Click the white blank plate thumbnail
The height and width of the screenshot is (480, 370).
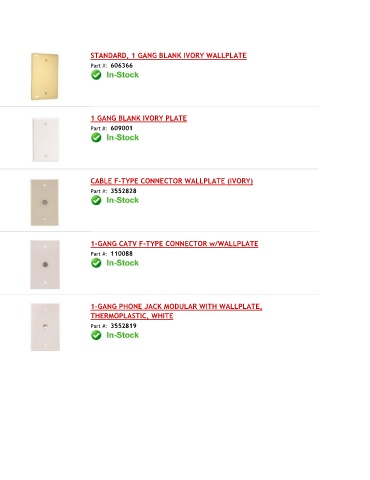tap(46, 140)
